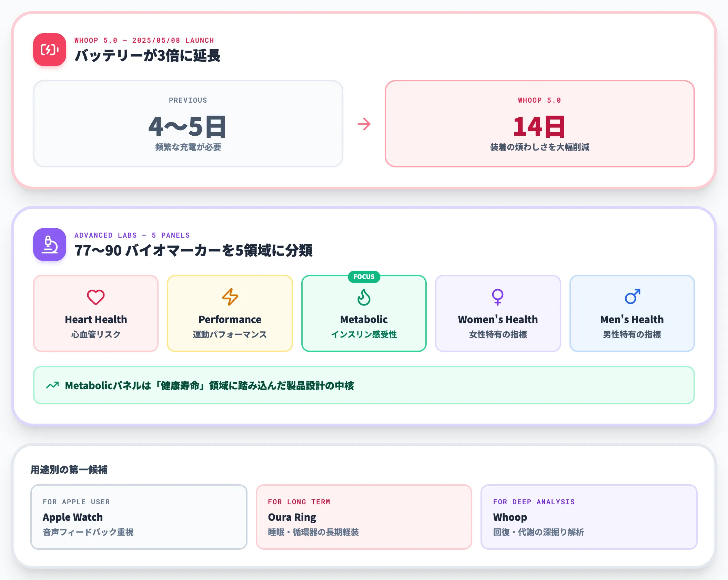Click the pink arrow between battery cards
The image size is (728, 580).
(364, 124)
